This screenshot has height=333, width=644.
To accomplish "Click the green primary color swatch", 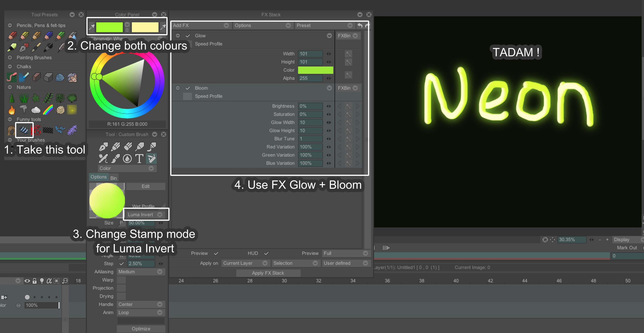I will 110,27.
